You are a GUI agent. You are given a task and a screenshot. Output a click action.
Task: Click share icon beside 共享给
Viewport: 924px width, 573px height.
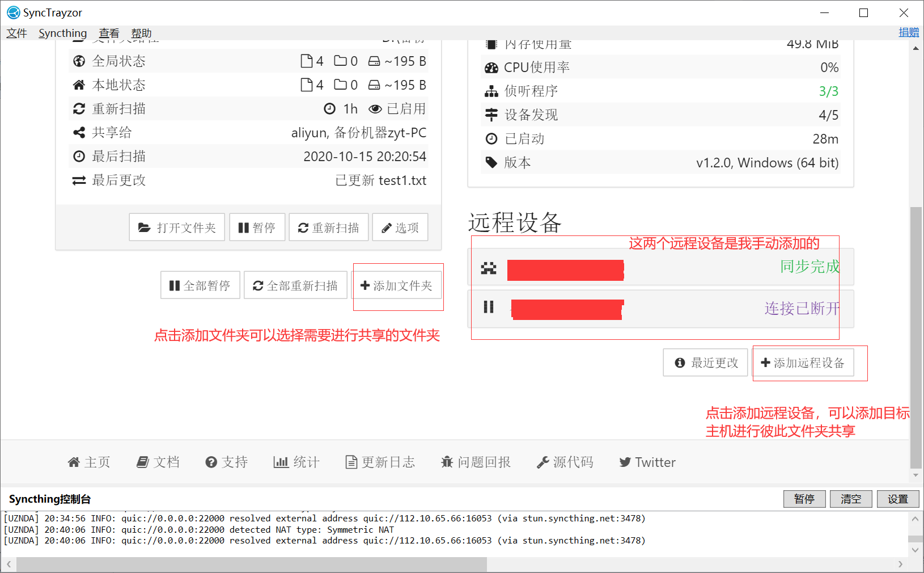pyautogui.click(x=79, y=133)
